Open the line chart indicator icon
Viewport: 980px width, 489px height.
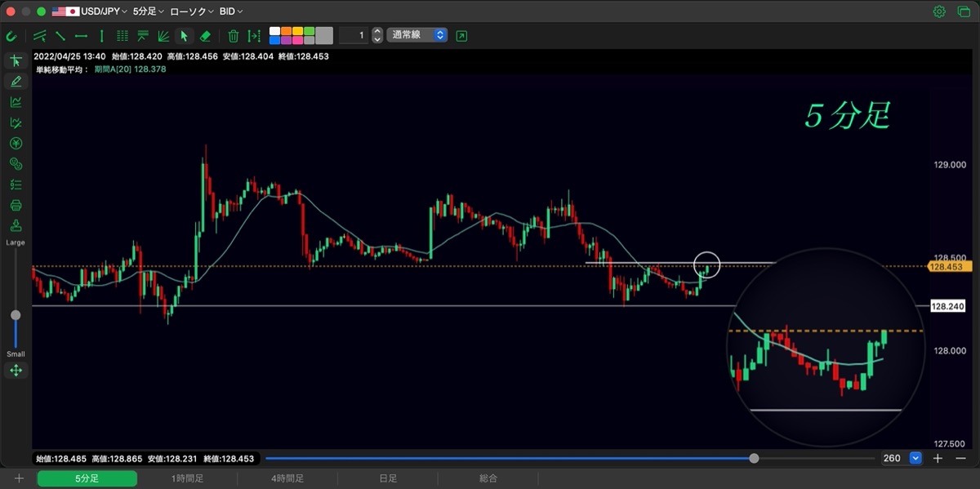[x=16, y=102]
